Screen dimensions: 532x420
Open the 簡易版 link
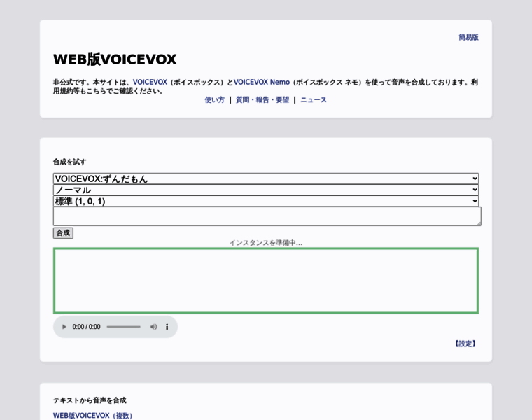(x=468, y=37)
